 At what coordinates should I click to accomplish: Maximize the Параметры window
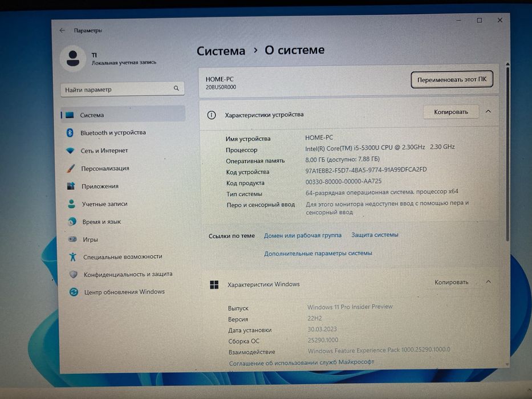(480, 21)
